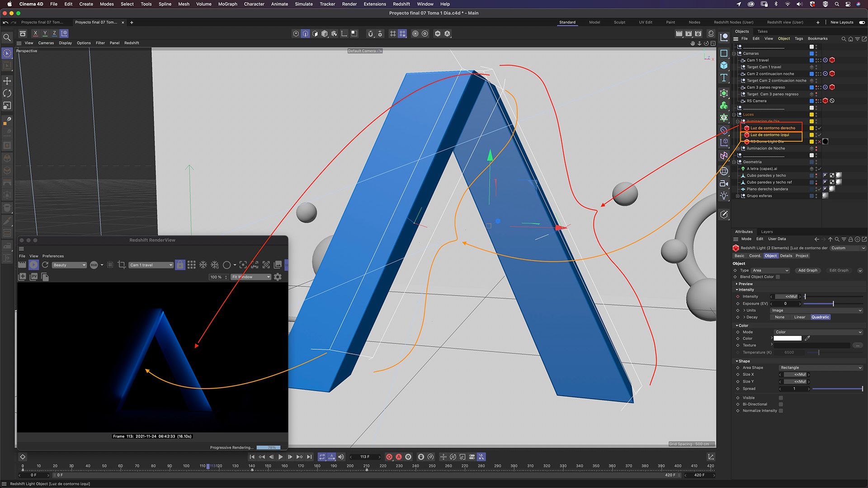The image size is (868, 488).
Task: Open the MoGraph menu
Action: coord(227,4)
